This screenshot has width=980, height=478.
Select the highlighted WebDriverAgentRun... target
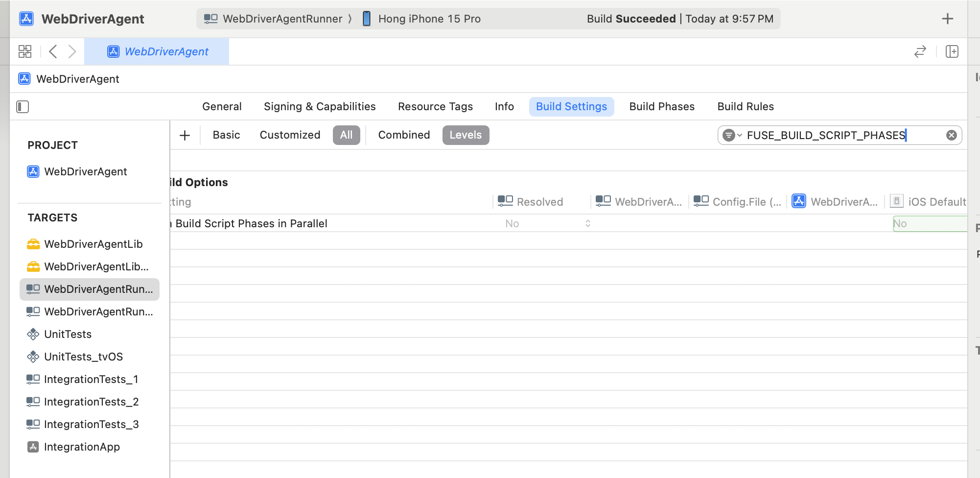point(90,289)
